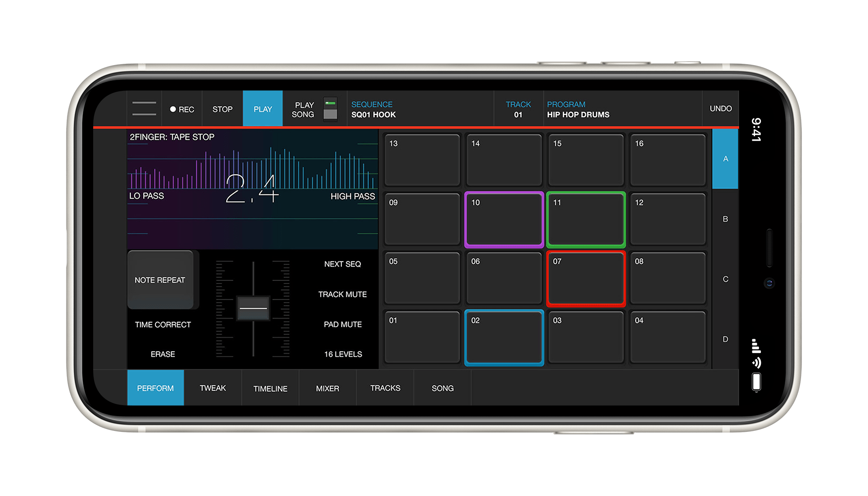Hit the red-outlined pad 07

[586, 279]
